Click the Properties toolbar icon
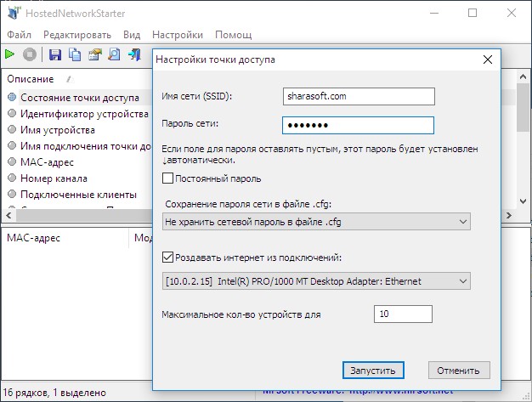Screen dimensions: 532x402 95,54
